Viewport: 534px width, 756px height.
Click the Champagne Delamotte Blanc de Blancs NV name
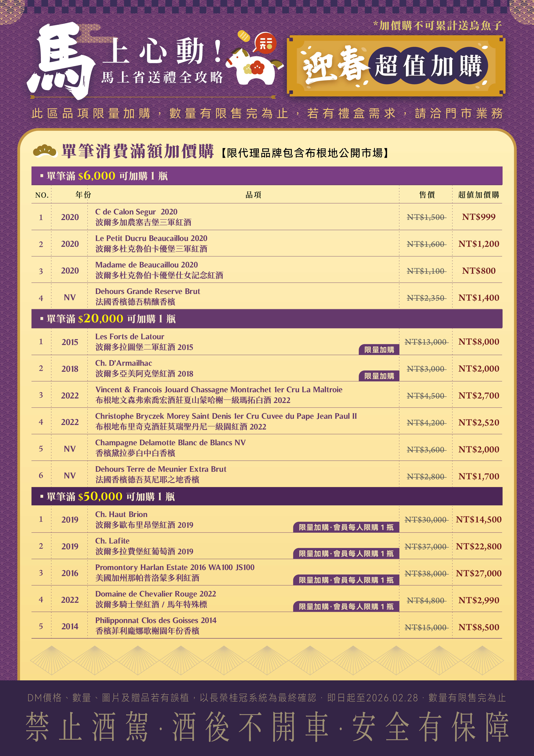pos(170,442)
